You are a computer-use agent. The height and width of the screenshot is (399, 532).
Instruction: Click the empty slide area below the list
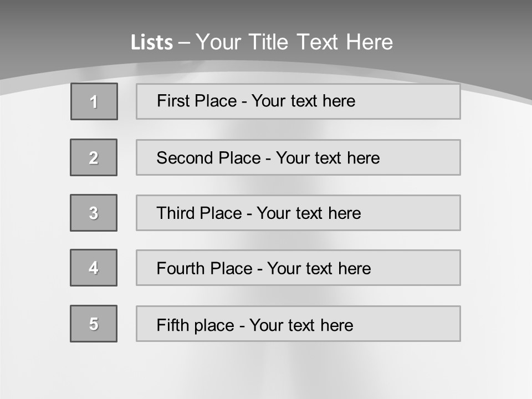tap(266, 371)
